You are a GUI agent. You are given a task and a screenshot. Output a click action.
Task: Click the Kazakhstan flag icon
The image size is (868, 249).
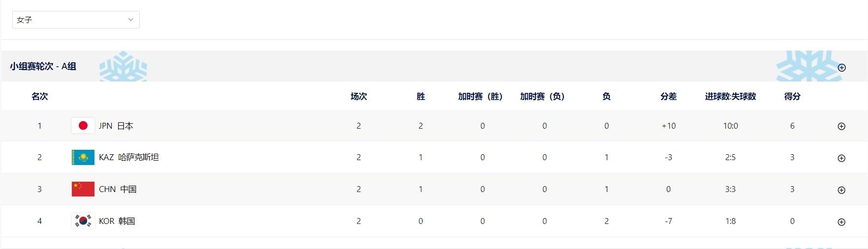(83, 158)
